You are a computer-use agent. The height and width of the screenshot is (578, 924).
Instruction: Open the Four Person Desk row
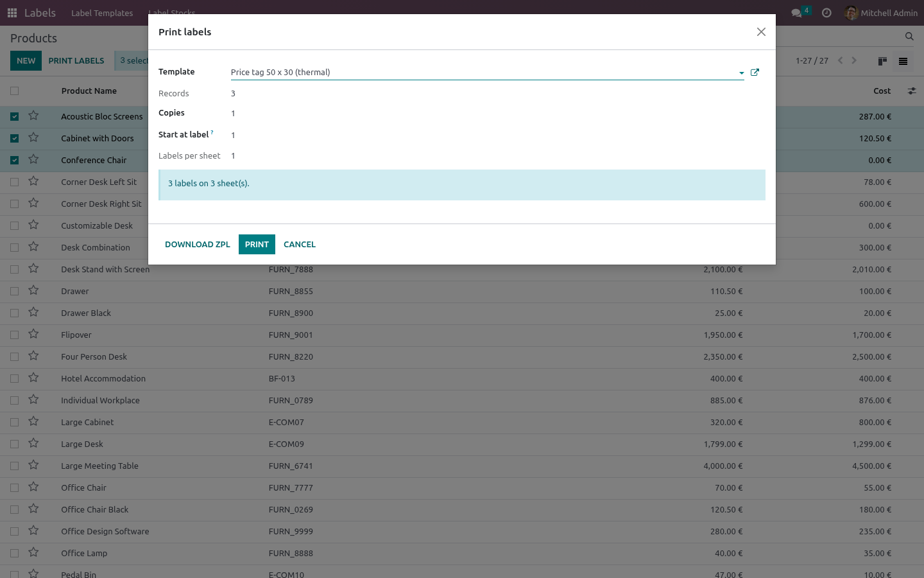point(462,357)
